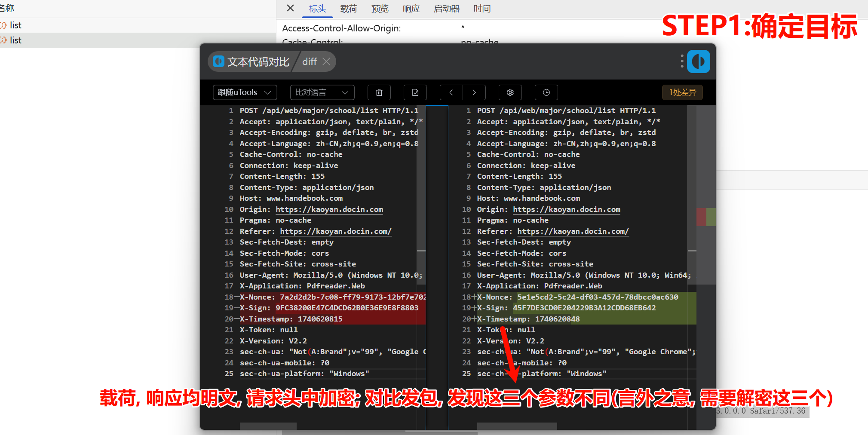Open history clock icon
Image resolution: width=868 pixels, height=435 pixels.
coord(546,92)
